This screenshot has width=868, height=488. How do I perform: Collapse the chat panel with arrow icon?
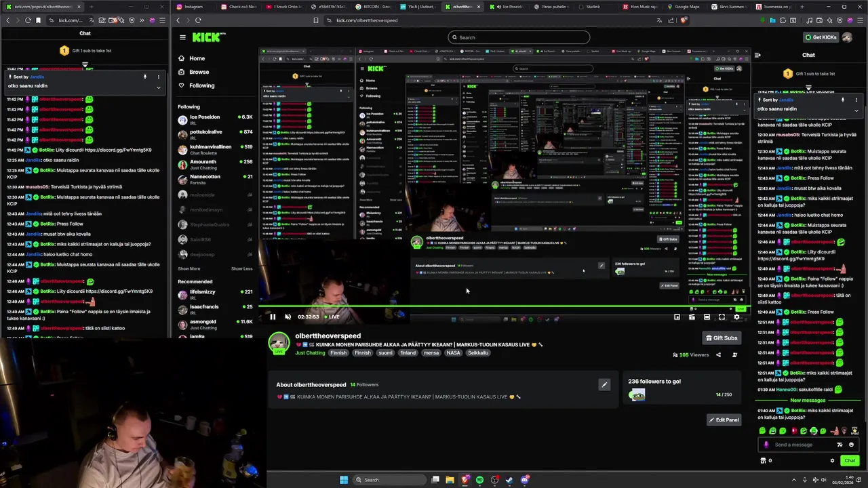click(757, 55)
